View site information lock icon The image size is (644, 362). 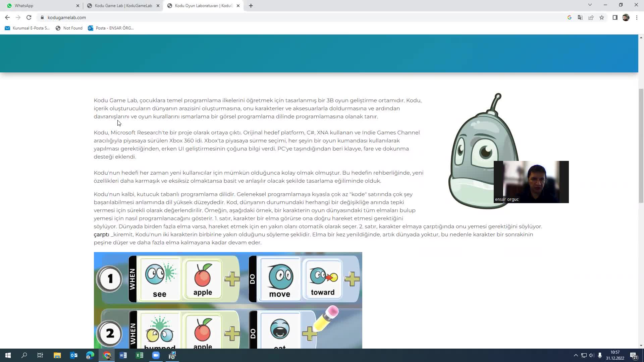click(42, 17)
